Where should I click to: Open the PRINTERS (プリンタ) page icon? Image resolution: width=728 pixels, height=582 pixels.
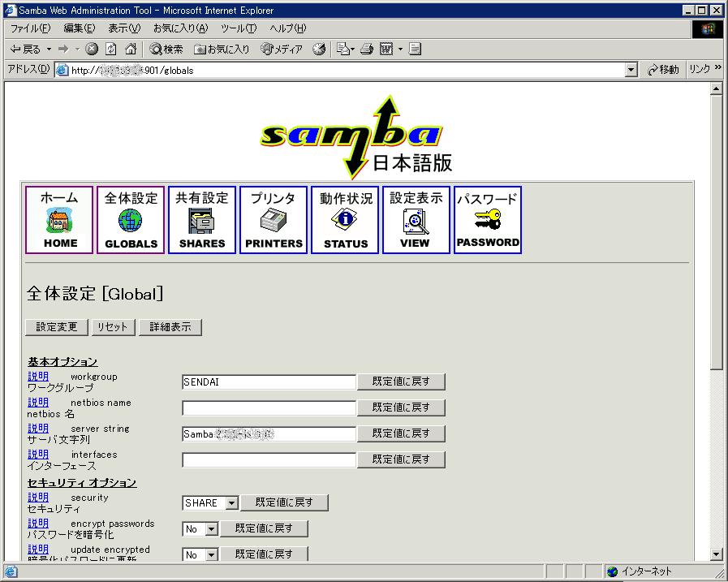(274, 220)
